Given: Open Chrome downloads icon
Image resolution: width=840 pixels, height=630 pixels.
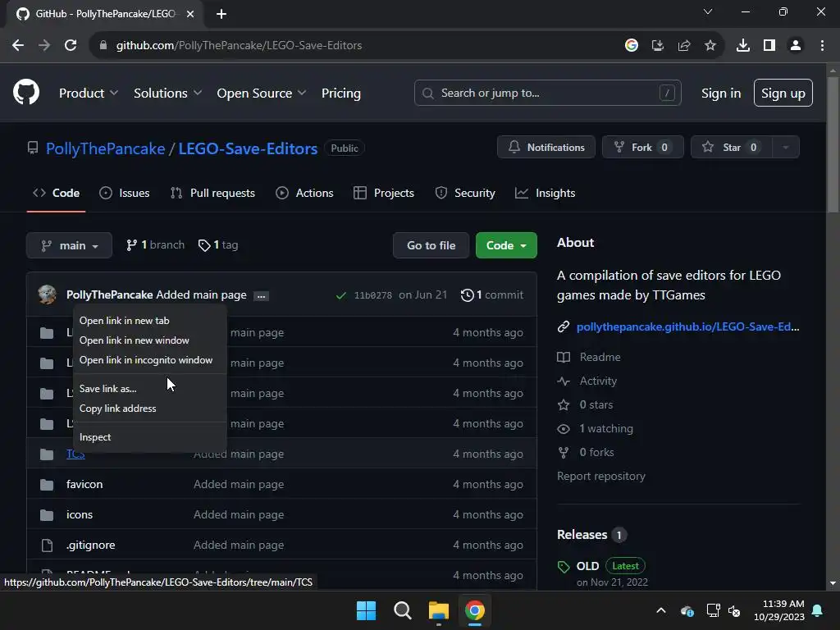Looking at the screenshot, I should (743, 46).
